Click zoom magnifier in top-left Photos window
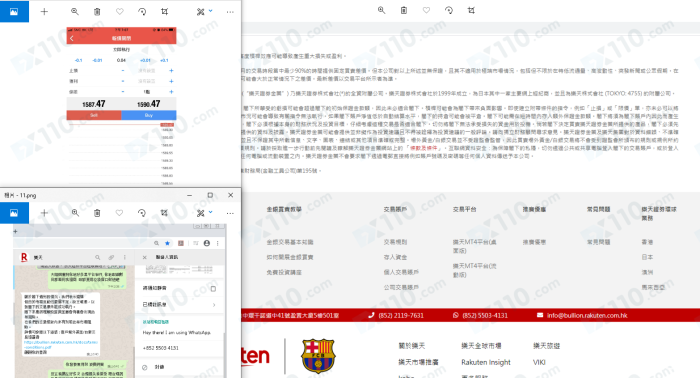 [75, 12]
